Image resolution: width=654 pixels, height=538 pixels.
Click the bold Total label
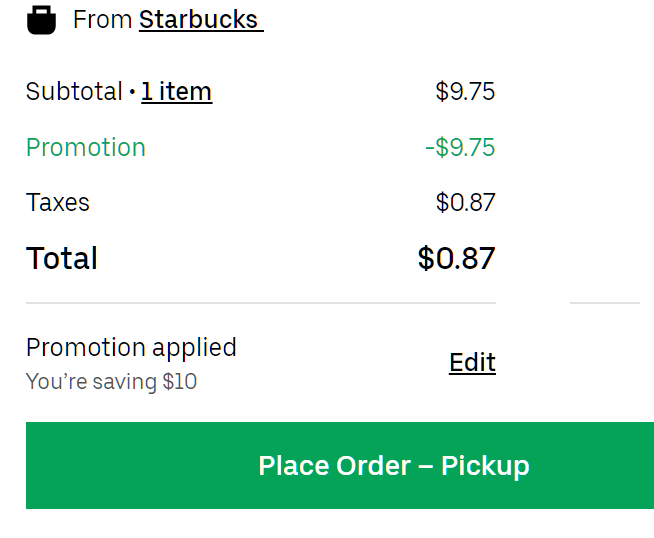point(62,258)
